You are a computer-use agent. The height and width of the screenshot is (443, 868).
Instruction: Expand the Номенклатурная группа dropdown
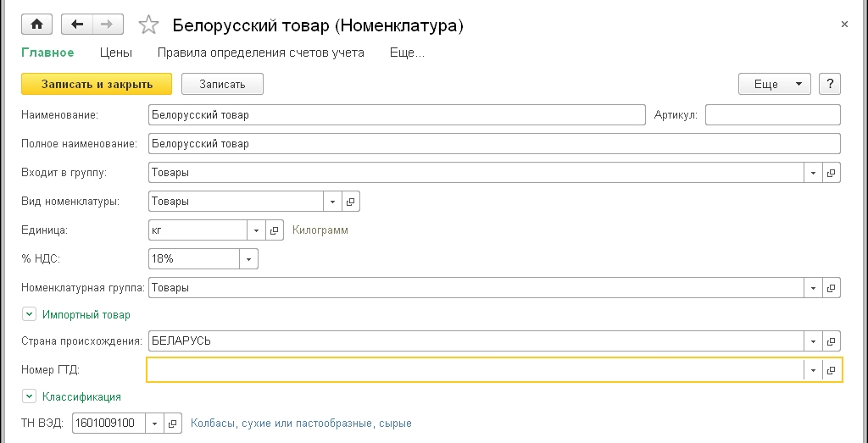[x=813, y=288]
